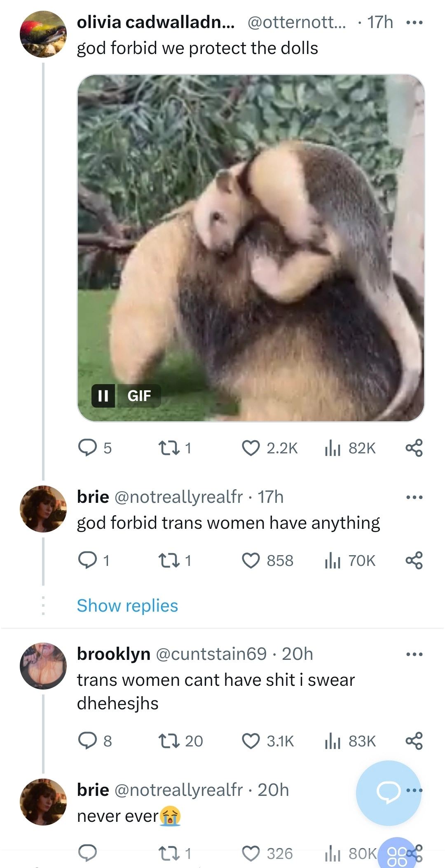Tap the floating compose reply button
This screenshot has width=445, height=868.
point(388,792)
